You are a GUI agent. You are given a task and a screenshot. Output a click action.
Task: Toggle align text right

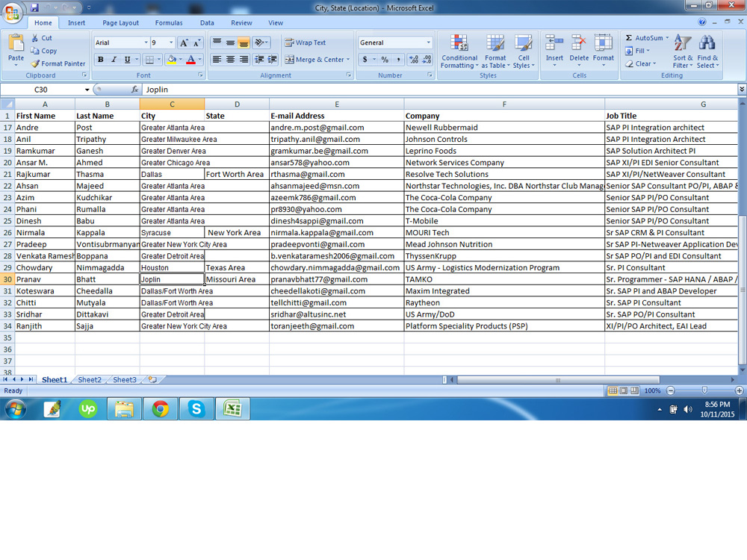[244, 60]
